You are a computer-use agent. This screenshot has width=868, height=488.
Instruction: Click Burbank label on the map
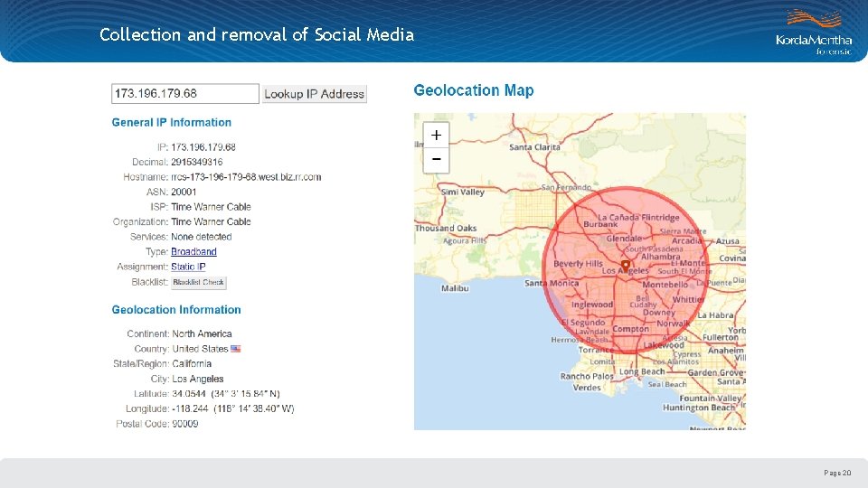pos(600,225)
